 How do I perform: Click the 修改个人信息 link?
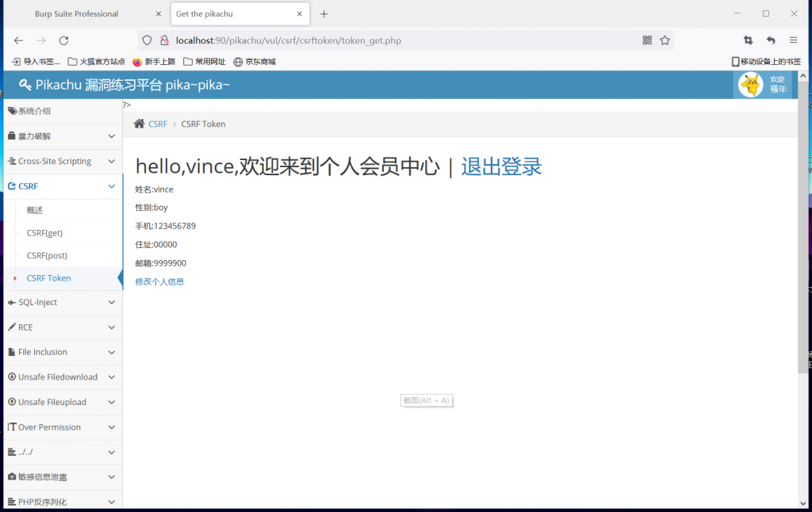pyautogui.click(x=159, y=281)
